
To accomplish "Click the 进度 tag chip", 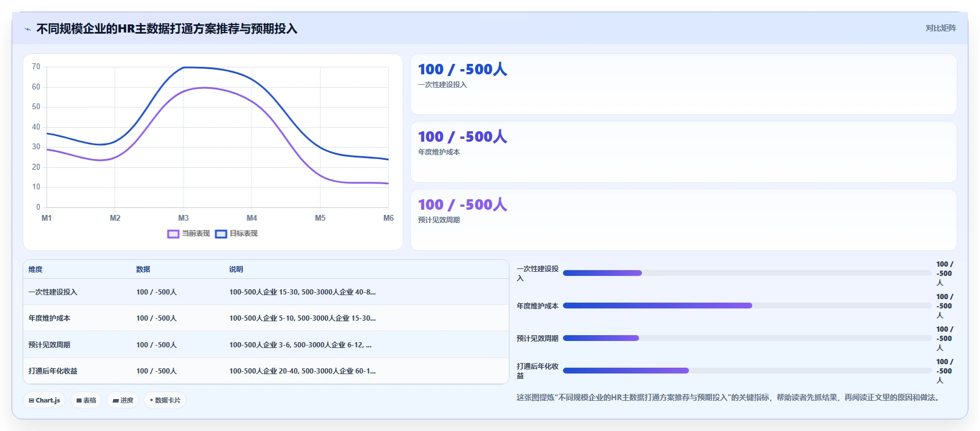I will click(x=123, y=400).
